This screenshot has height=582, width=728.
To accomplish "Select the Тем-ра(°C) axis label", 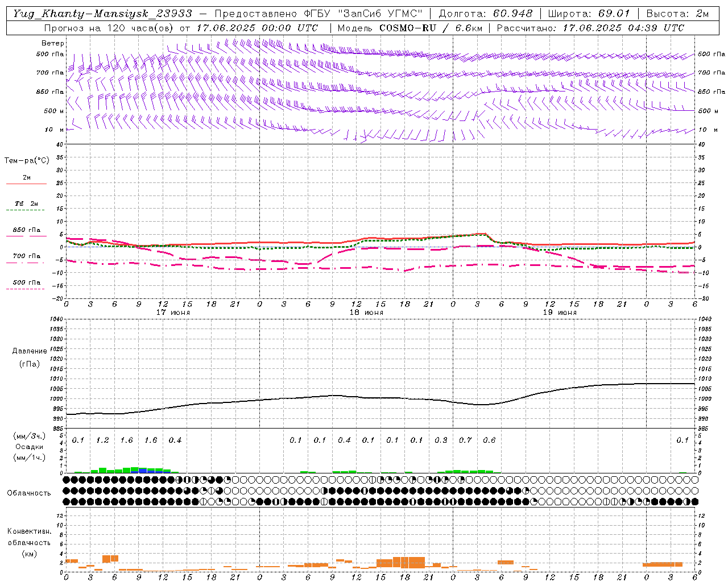I will click(27, 161).
